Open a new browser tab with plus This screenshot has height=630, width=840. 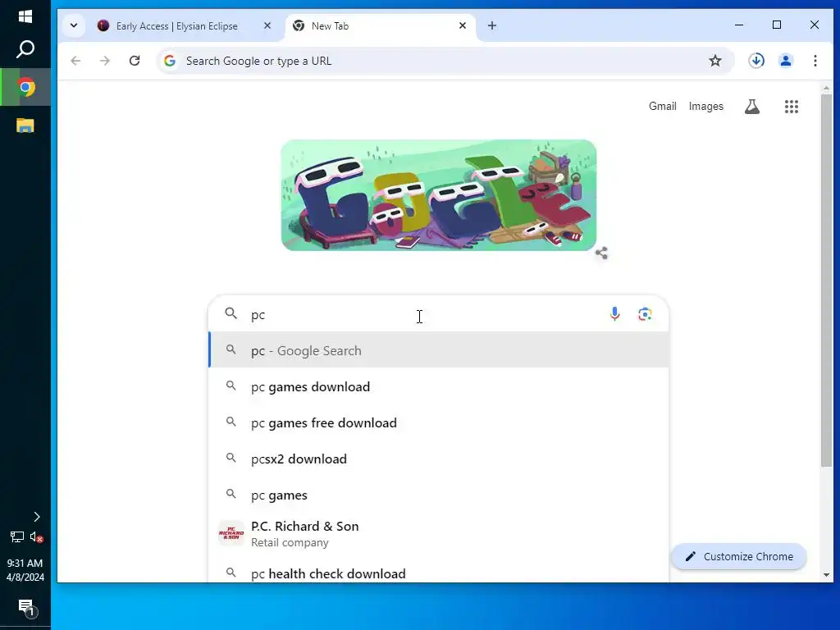(492, 25)
